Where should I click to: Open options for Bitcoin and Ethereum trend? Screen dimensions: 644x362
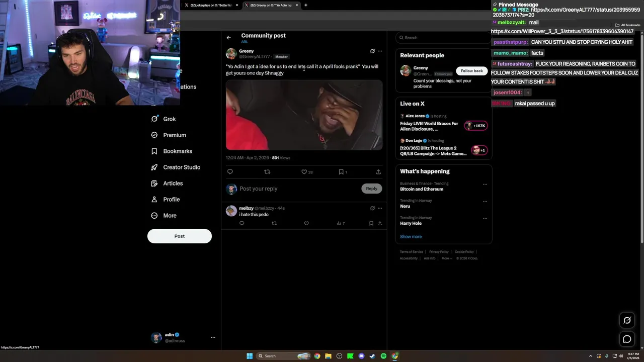point(485,185)
